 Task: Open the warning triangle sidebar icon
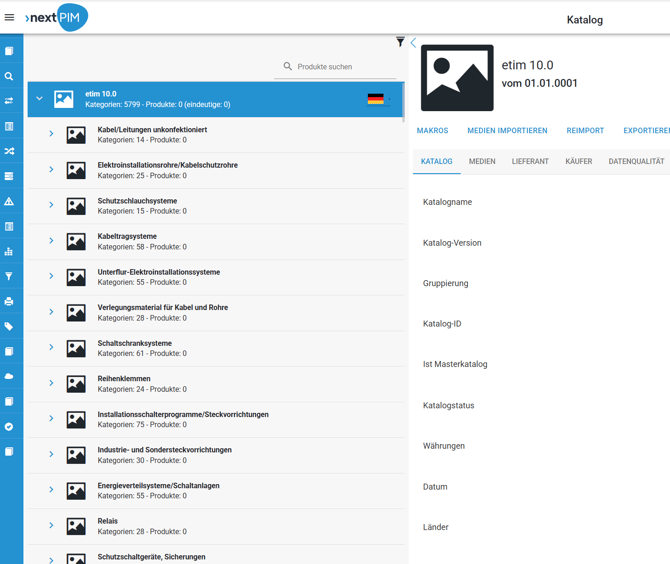(9, 201)
